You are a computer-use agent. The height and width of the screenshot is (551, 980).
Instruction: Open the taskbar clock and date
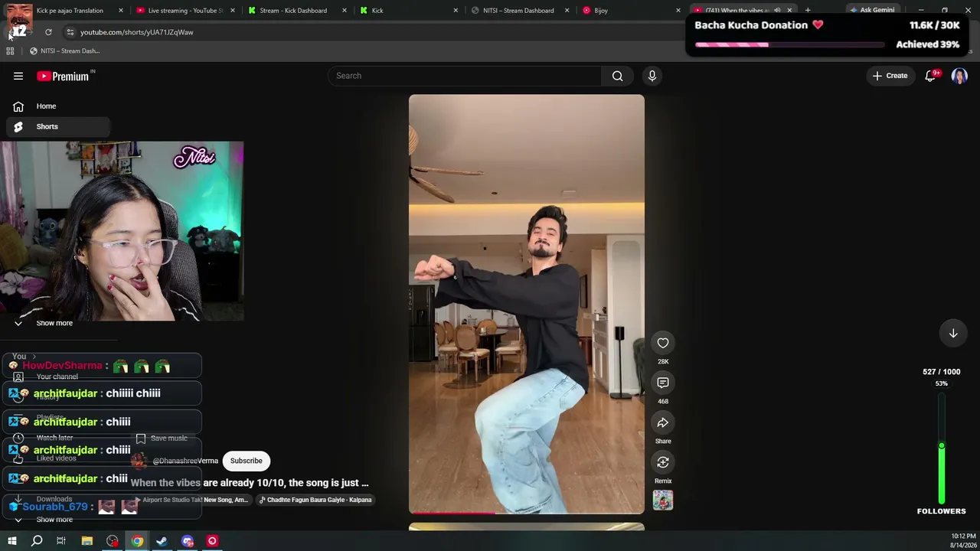[963, 540]
